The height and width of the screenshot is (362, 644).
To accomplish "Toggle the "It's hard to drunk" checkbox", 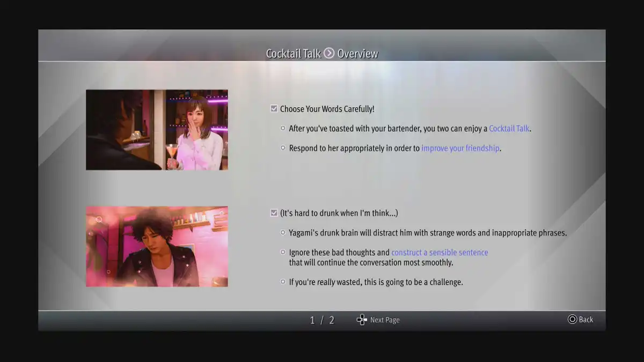I will [274, 213].
